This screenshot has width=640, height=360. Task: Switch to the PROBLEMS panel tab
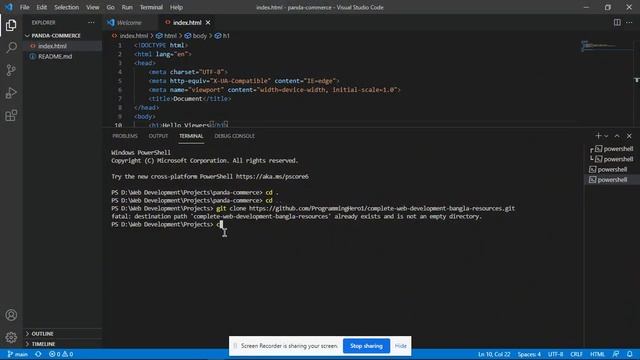click(x=125, y=136)
